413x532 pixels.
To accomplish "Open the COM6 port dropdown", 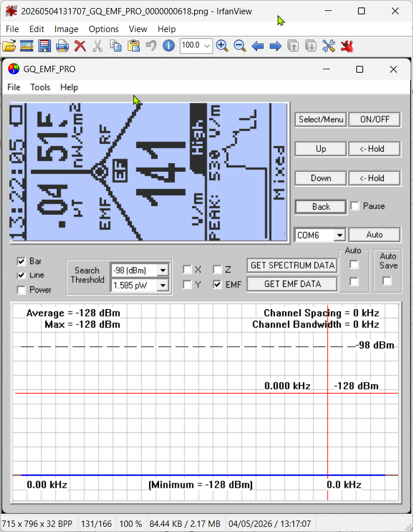I will click(x=339, y=235).
